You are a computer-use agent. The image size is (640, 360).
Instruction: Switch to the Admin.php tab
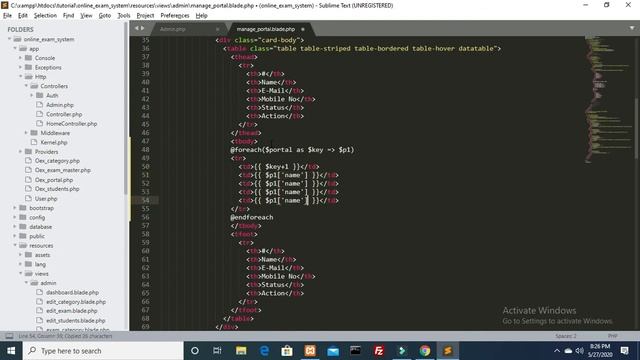coord(173,29)
